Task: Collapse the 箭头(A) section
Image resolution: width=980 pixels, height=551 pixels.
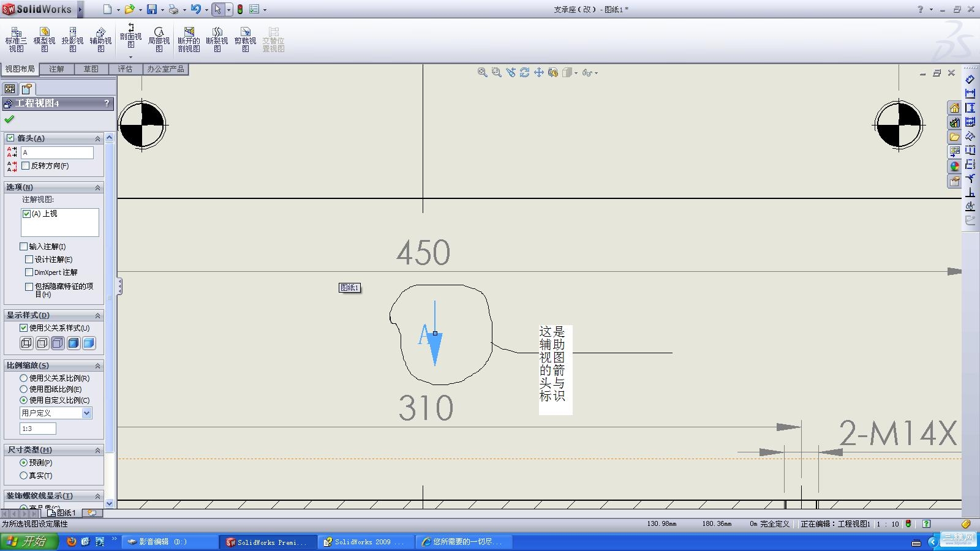Action: (97, 138)
